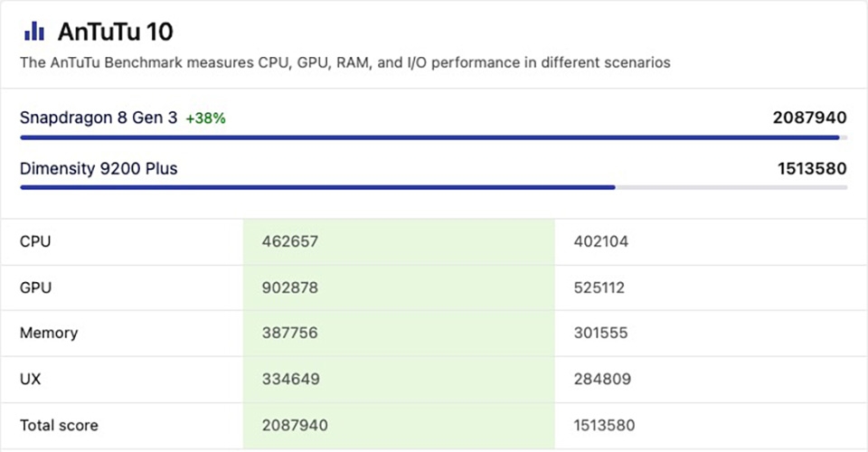Select CPU value 462657
Viewport: 868px width, 452px height.
pyautogui.click(x=290, y=241)
